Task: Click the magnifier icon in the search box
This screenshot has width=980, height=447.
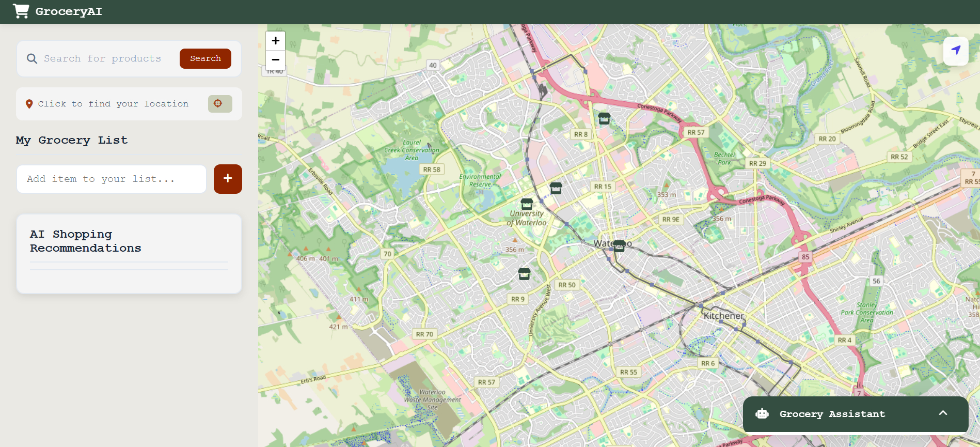Action: click(32, 59)
